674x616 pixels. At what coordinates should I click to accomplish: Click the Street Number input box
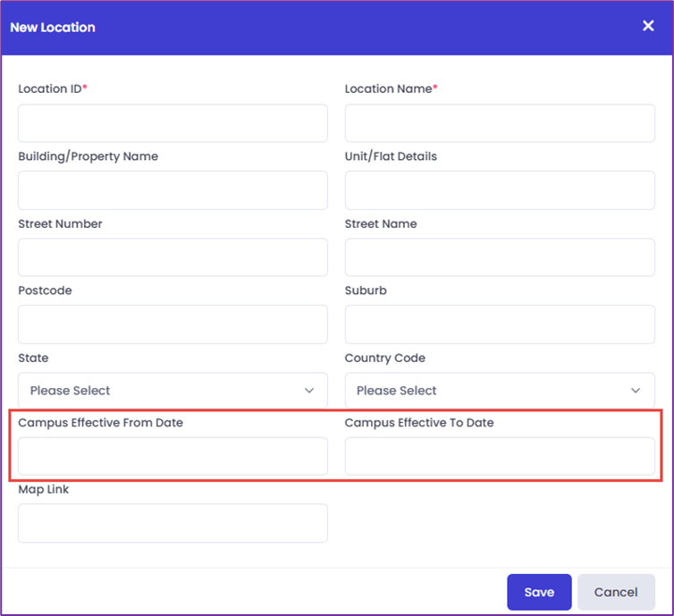pos(173,257)
